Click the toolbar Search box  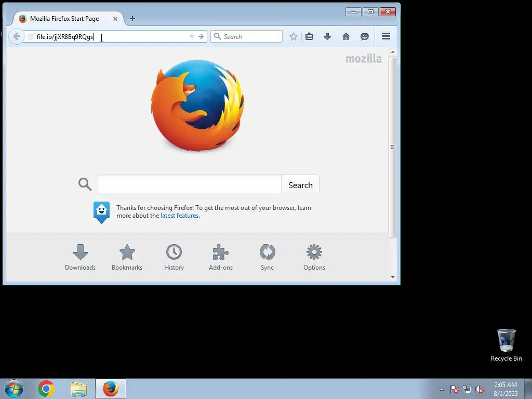coord(246,36)
